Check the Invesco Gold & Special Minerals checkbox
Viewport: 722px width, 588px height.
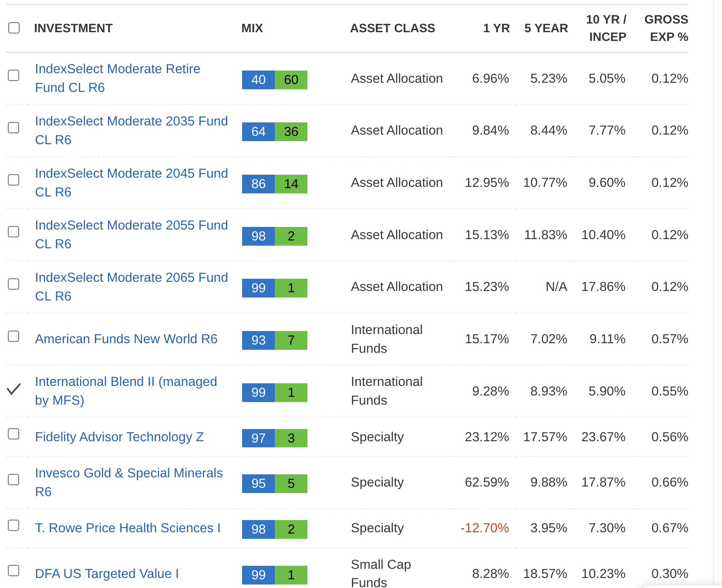(x=14, y=480)
